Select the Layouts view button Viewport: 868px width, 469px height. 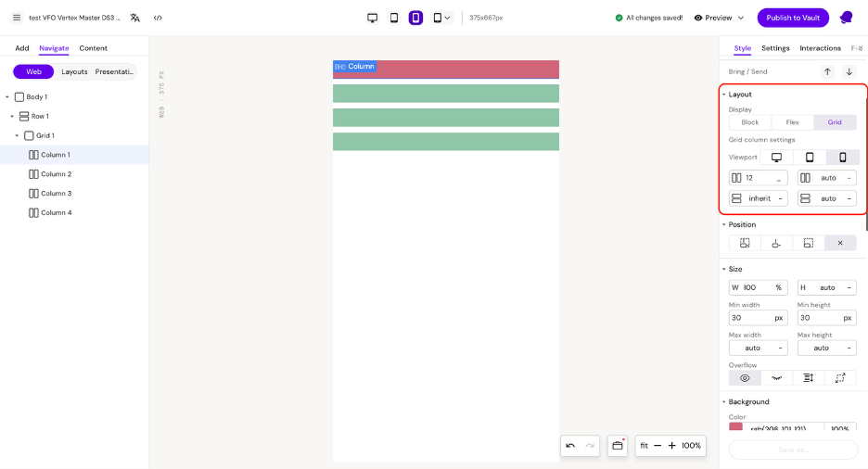[74, 71]
